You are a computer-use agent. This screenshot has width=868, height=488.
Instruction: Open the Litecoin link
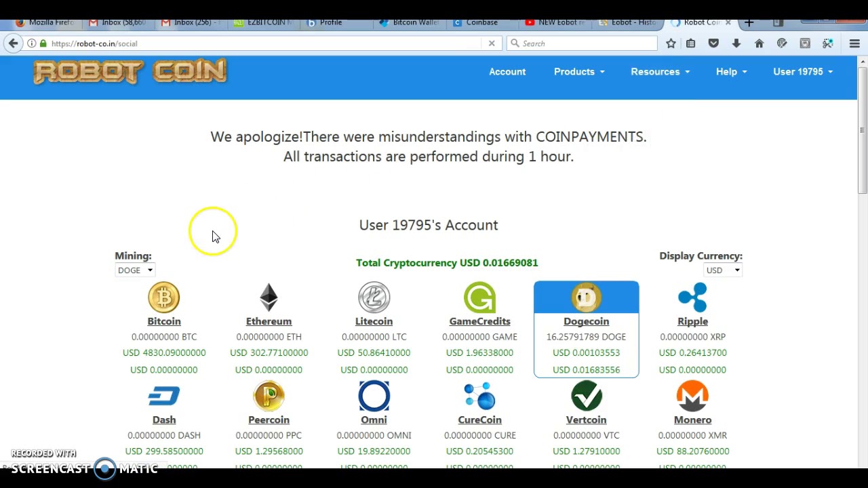374,321
